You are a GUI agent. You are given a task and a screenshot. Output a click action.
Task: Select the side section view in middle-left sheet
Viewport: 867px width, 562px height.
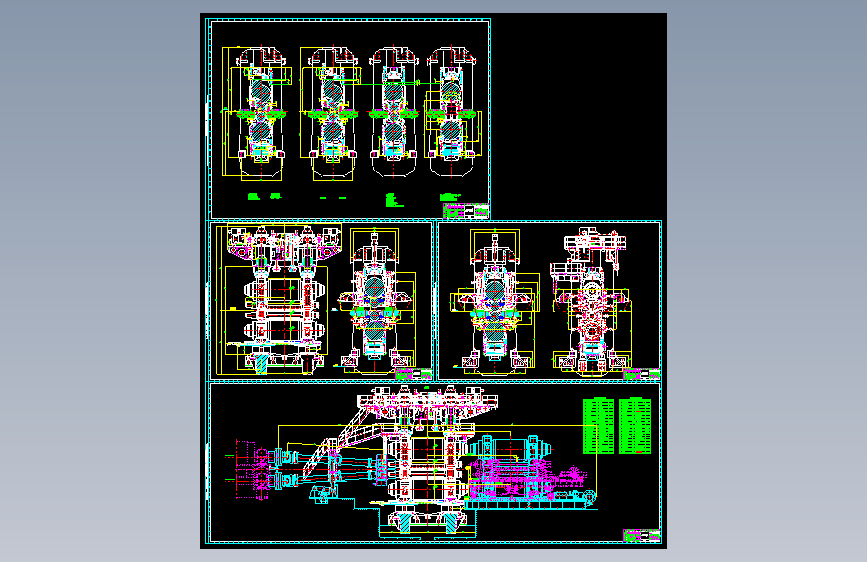(x=376, y=301)
